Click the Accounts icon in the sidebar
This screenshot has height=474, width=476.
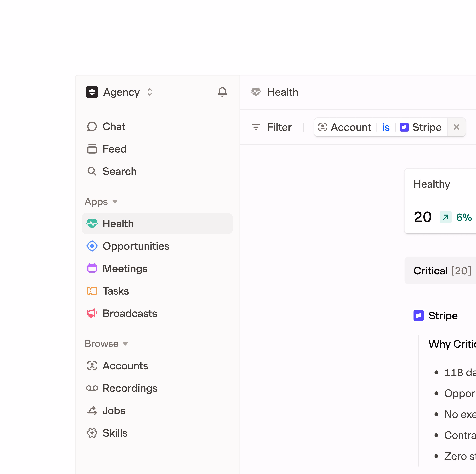click(92, 366)
